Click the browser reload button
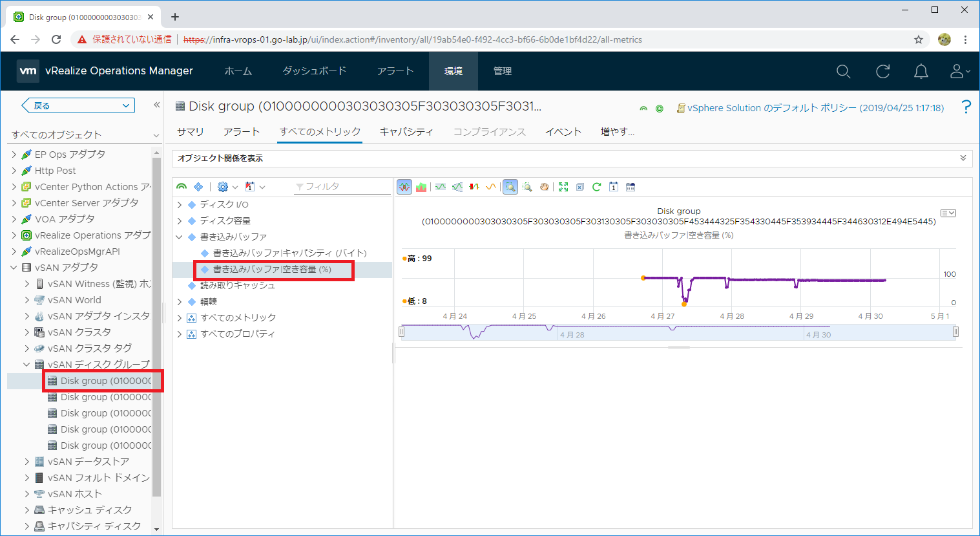This screenshot has width=980, height=536. (56, 39)
